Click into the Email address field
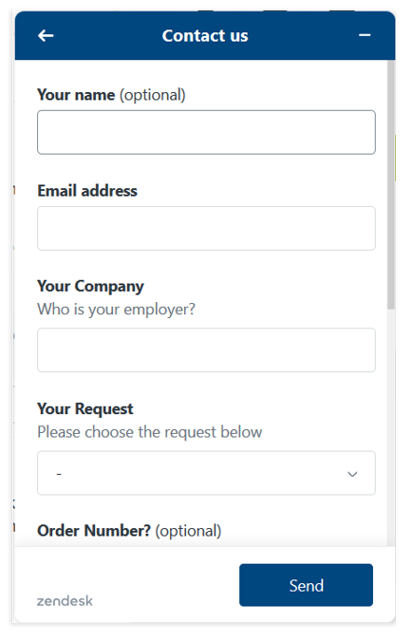 (x=206, y=228)
